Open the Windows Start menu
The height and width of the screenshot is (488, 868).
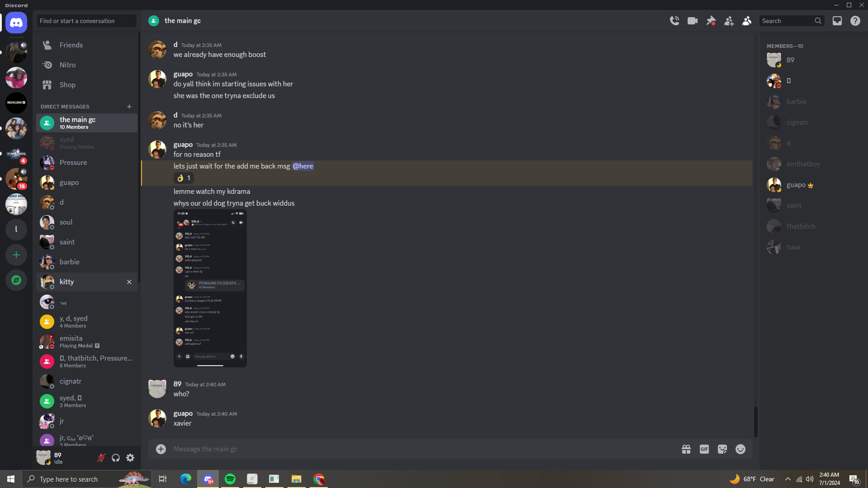coord(11,479)
